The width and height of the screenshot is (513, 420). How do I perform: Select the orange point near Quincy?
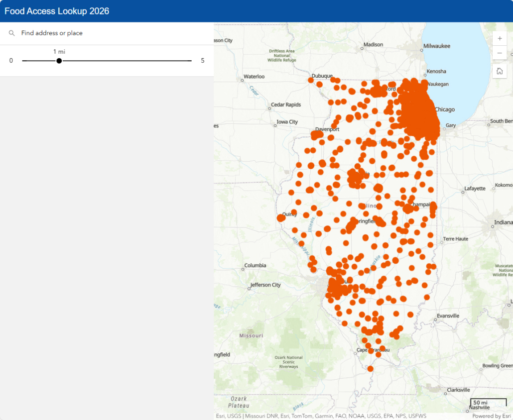(x=280, y=217)
